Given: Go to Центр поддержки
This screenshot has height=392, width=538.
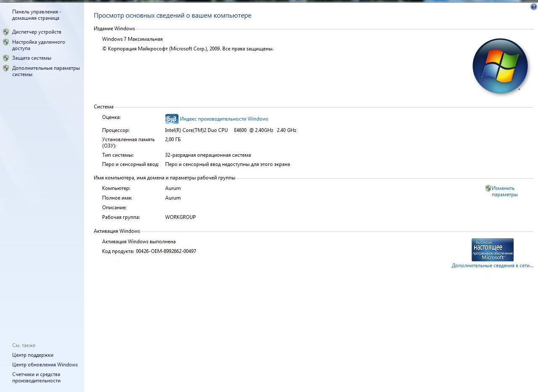Looking at the screenshot, I should point(33,355).
